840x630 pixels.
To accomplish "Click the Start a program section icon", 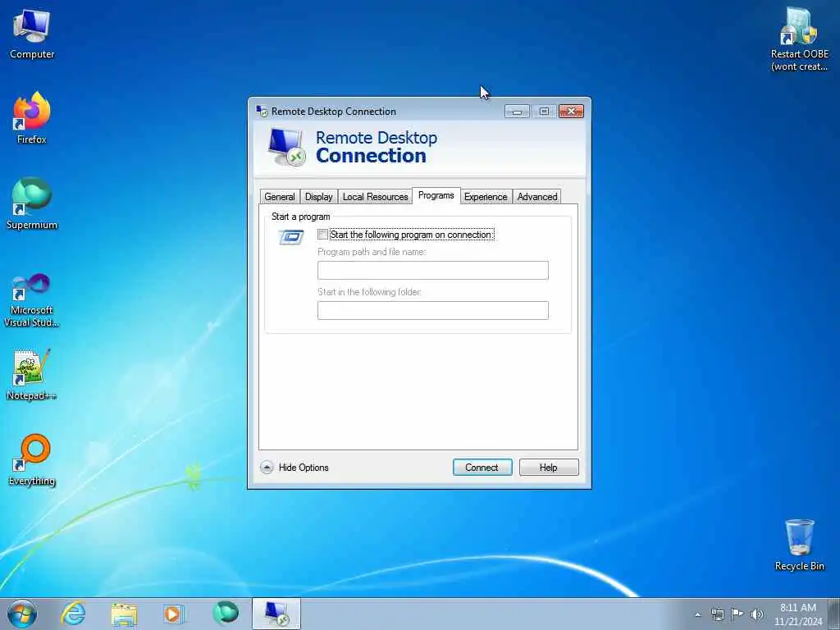I will 291,236.
